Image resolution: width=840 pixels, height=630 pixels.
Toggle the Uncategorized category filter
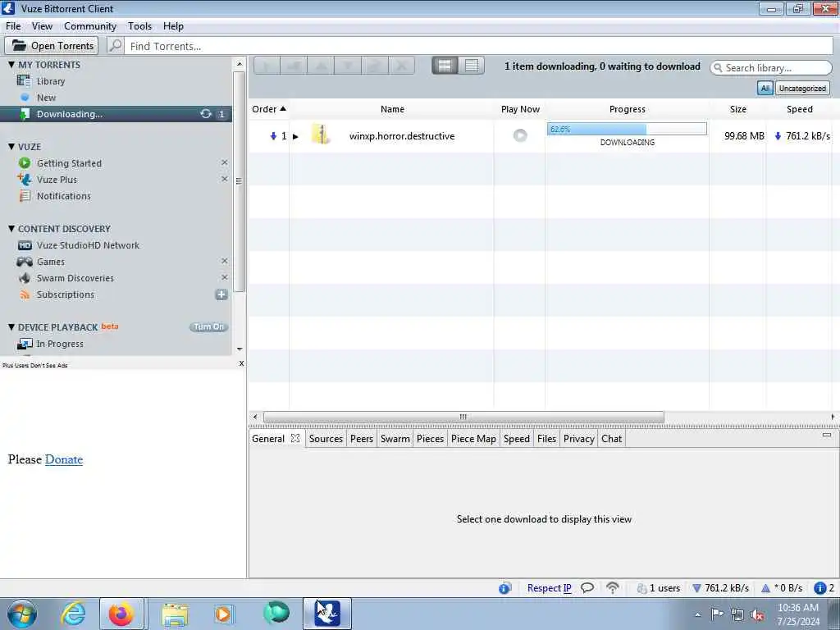coord(802,88)
